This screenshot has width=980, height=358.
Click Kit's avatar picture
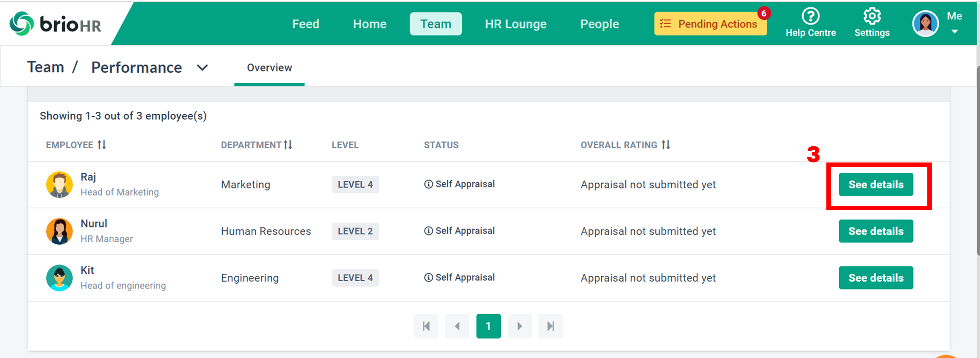coord(59,278)
